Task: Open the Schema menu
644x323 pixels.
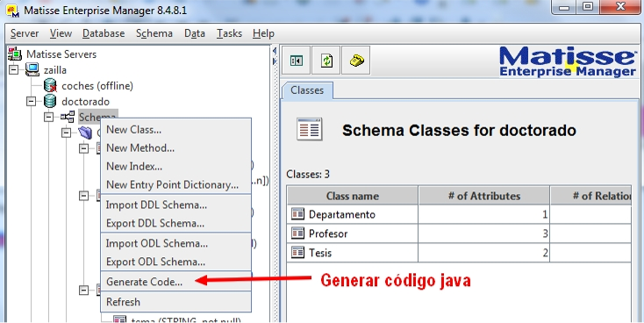Action: click(154, 33)
